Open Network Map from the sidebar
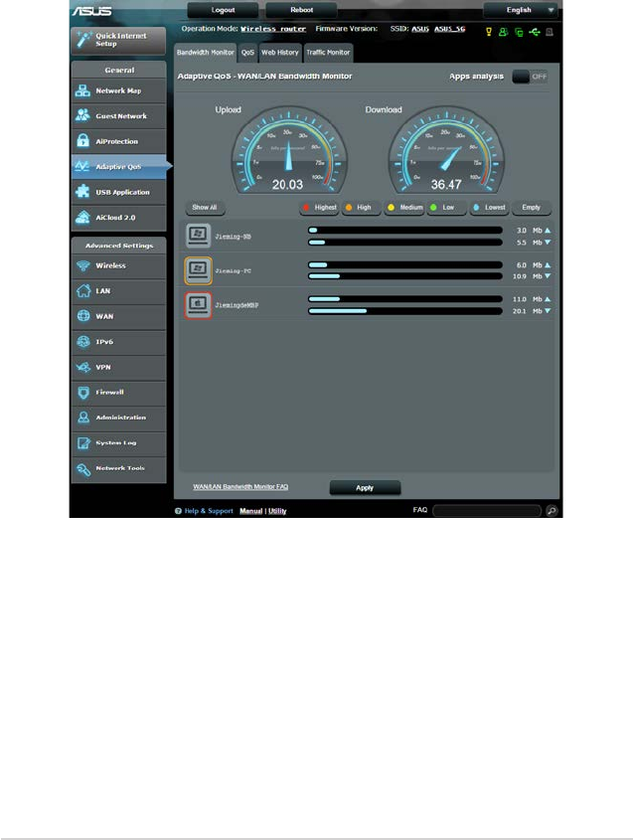This screenshot has width=633, height=840. click(x=118, y=90)
